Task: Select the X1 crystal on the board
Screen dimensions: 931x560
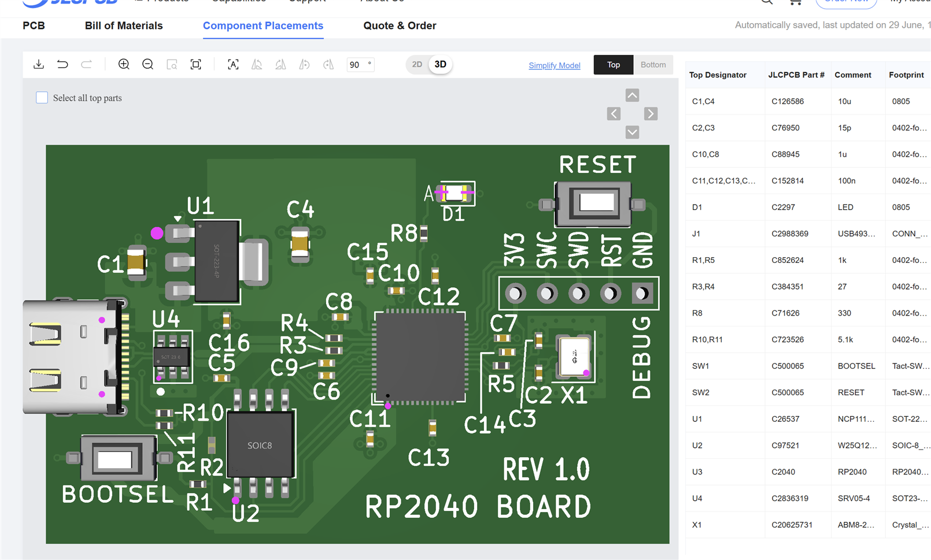Action: (574, 357)
